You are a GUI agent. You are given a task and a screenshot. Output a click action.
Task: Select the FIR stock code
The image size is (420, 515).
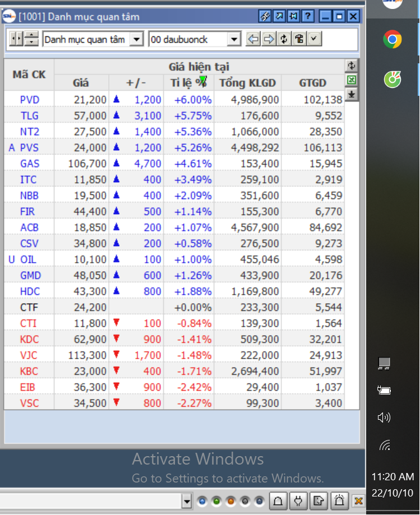coord(27,211)
